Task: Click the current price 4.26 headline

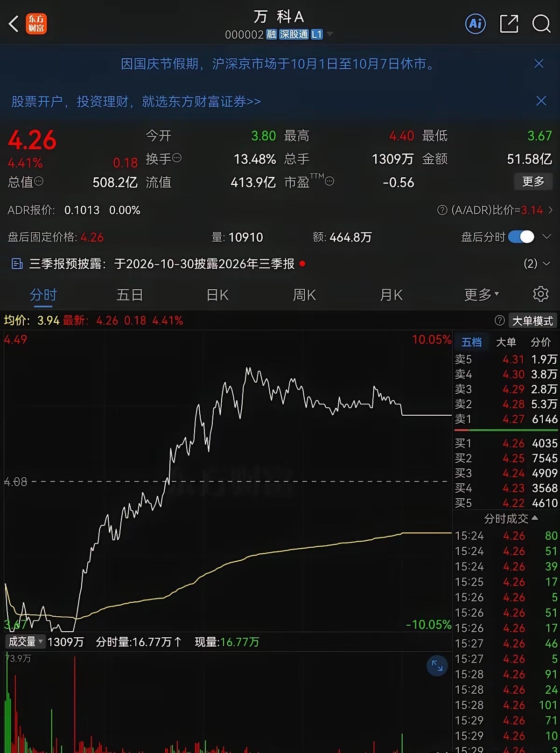Action: click(32, 139)
